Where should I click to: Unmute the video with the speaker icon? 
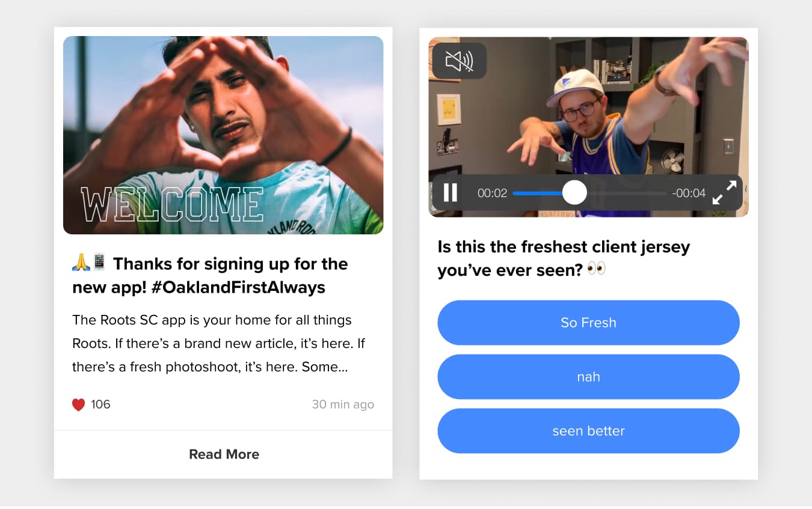[x=460, y=61]
